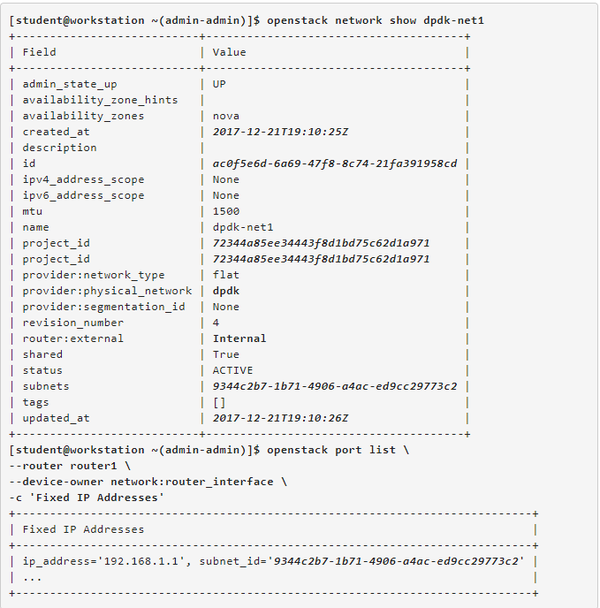Click the 'True' value for shared

click(227, 355)
